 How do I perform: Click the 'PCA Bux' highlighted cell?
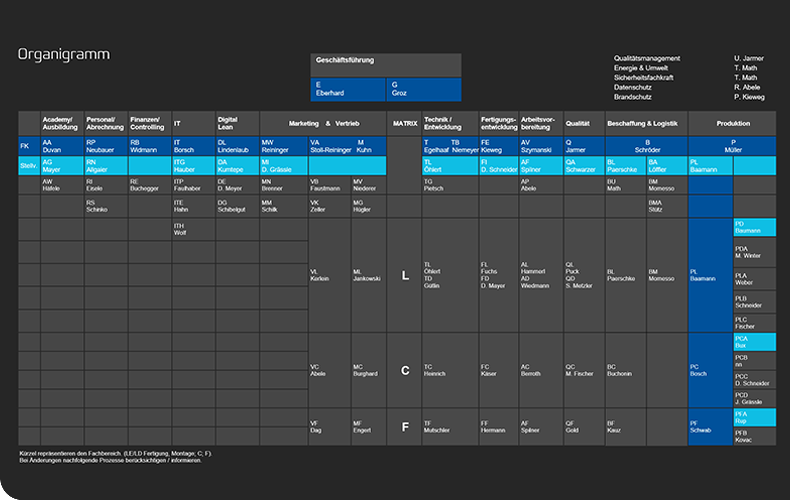(754, 342)
